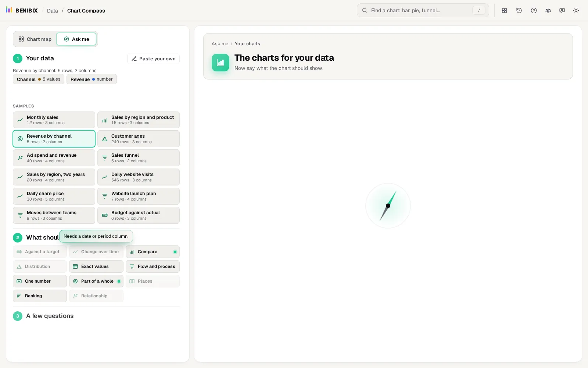Viewport: 588px width, 368px height.
Task: Select the Moves between teams sample
Action: click(x=54, y=215)
